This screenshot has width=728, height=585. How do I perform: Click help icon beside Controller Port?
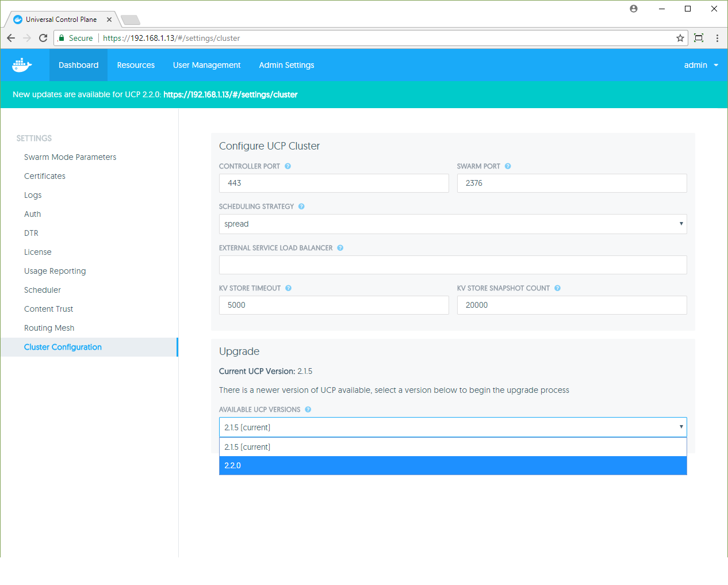pos(288,166)
